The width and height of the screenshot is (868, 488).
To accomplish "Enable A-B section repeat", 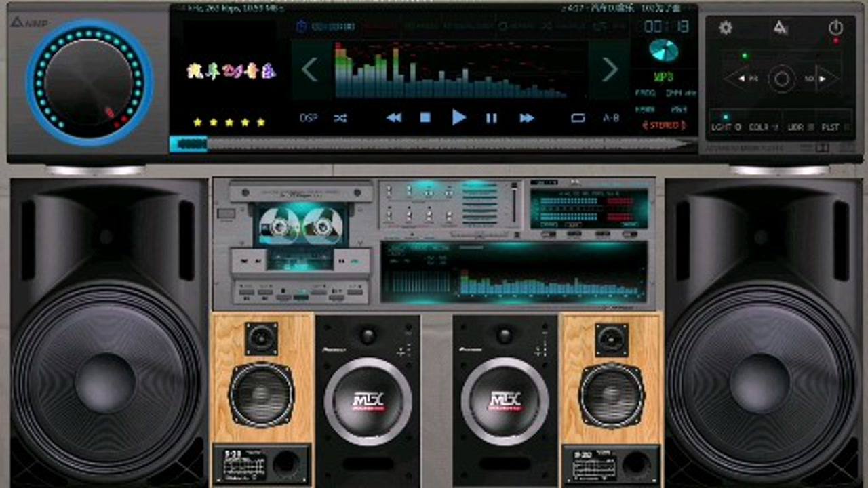I will pos(611,118).
